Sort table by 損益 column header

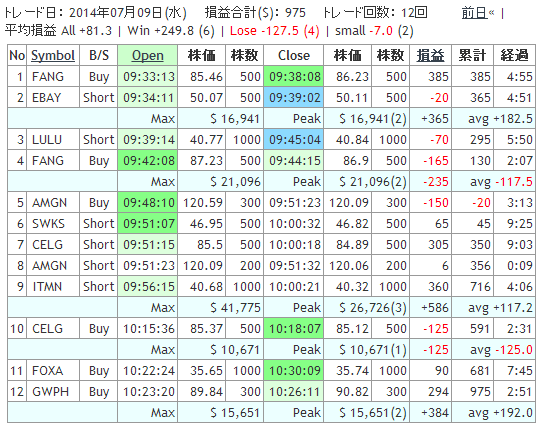[430, 55]
